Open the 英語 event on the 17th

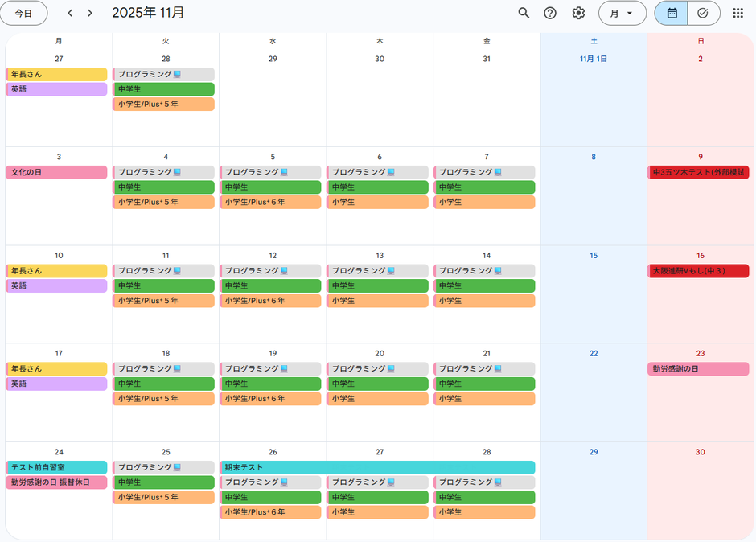point(56,384)
